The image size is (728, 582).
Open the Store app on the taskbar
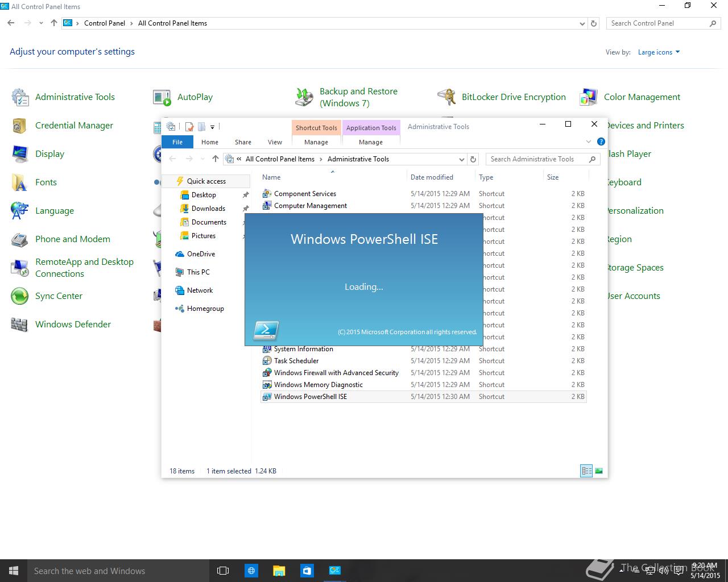click(x=307, y=571)
